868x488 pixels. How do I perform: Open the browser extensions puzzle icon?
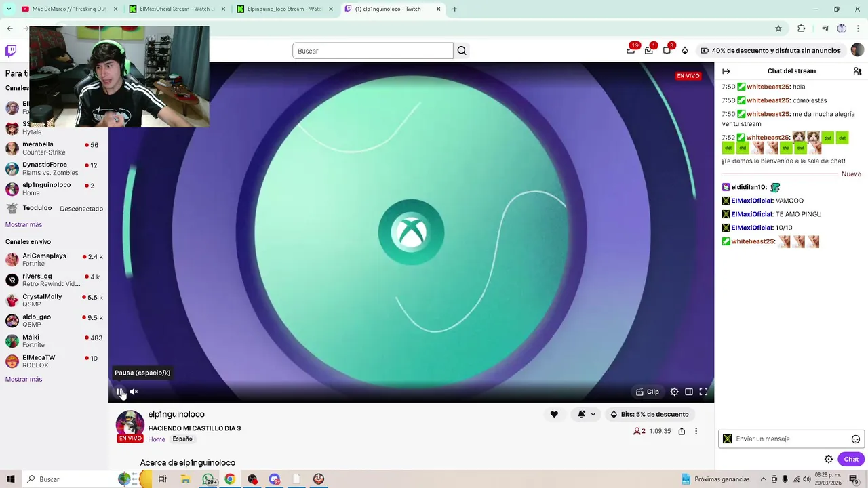(802, 28)
